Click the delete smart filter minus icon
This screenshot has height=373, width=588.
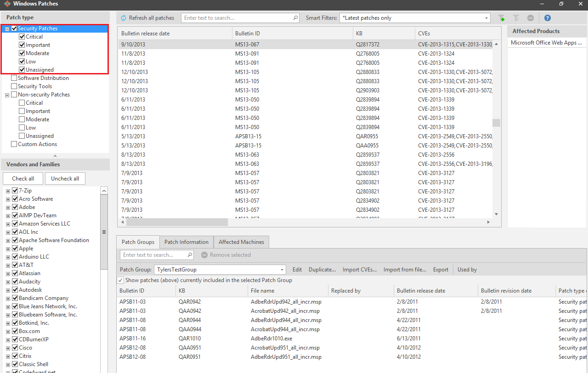coord(531,18)
